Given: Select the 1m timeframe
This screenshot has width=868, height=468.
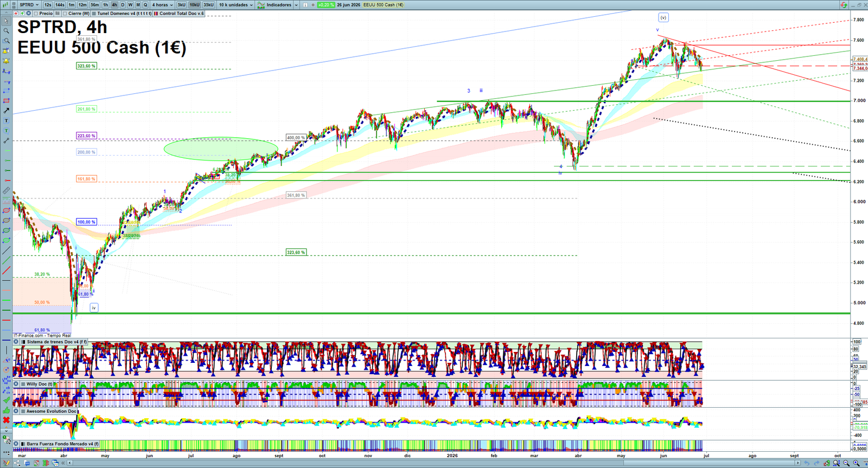Looking at the screenshot, I should click(x=71, y=5).
